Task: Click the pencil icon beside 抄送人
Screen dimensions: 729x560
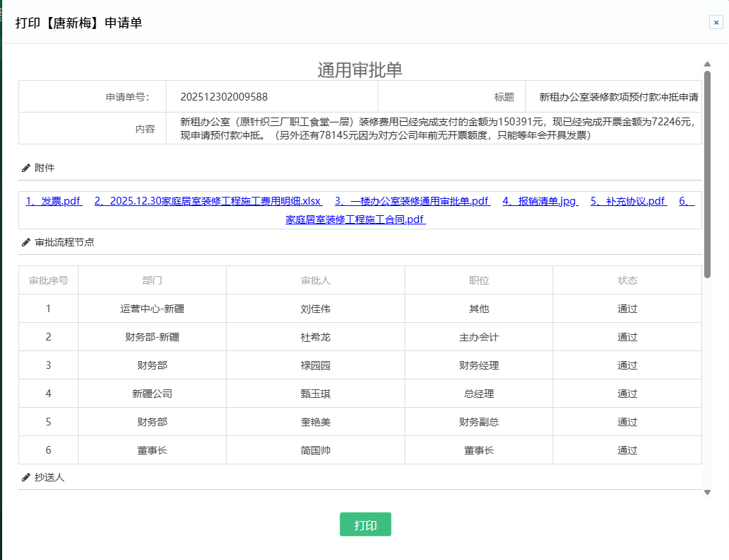Action: tap(26, 478)
